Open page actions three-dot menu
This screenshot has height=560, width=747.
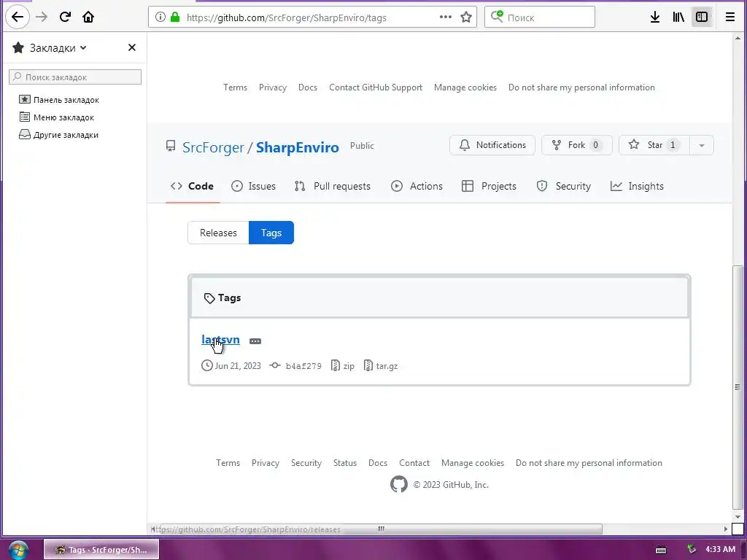point(446,17)
